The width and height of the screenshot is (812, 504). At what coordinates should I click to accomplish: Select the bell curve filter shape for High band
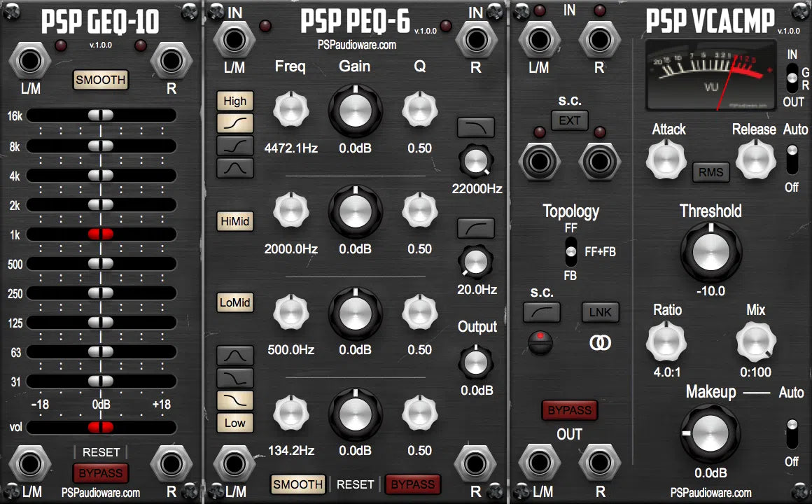pos(234,169)
